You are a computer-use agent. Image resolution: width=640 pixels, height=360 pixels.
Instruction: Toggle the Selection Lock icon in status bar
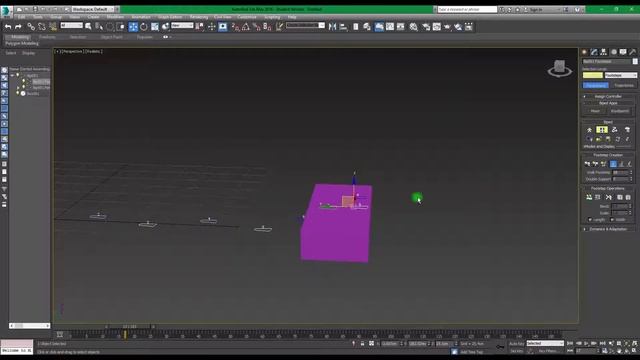[362, 344]
